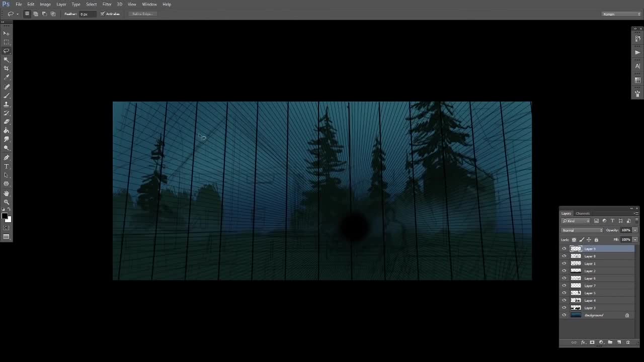Screen dimensions: 644x362
Task: Swap foreground and background colors
Action: coord(10,210)
